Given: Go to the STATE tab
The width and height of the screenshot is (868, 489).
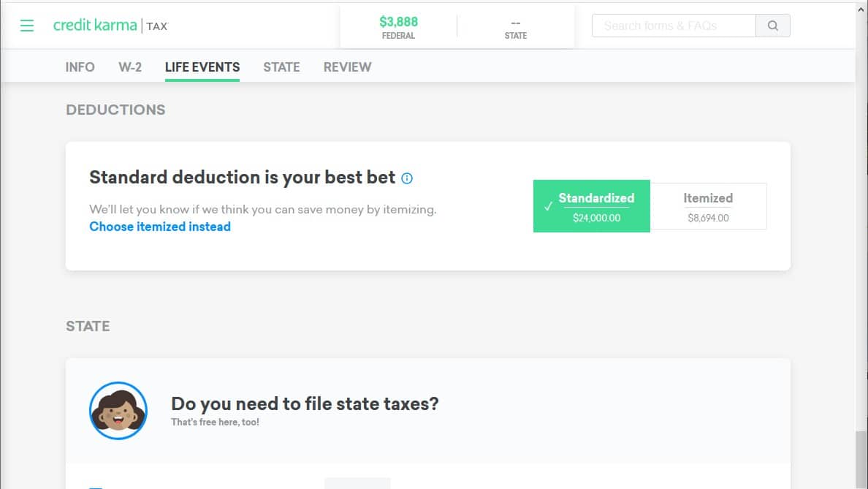Looking at the screenshot, I should tap(281, 67).
